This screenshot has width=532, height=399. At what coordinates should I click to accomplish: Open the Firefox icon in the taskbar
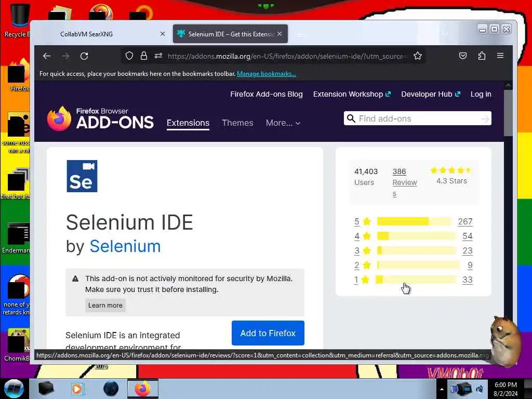click(143, 389)
